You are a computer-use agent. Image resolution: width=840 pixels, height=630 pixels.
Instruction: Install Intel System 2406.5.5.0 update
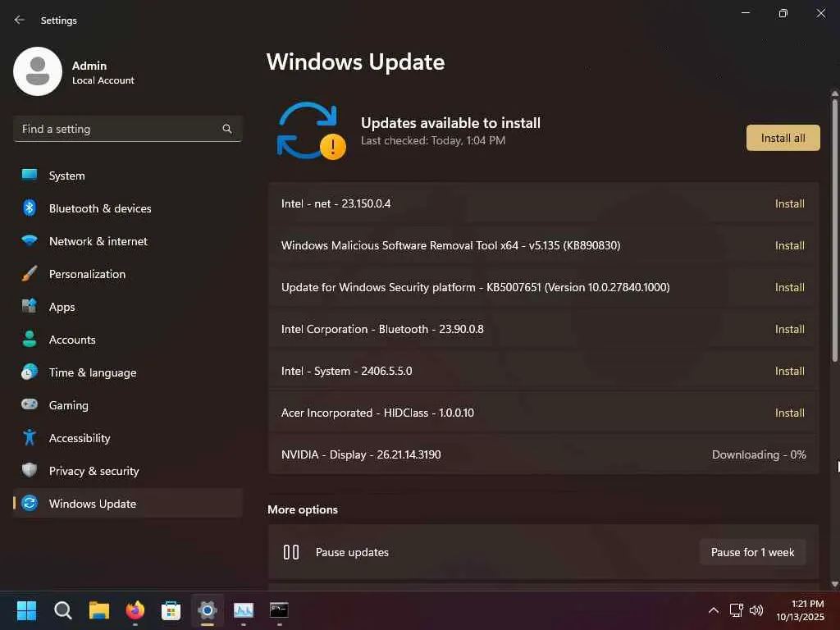[x=789, y=371]
